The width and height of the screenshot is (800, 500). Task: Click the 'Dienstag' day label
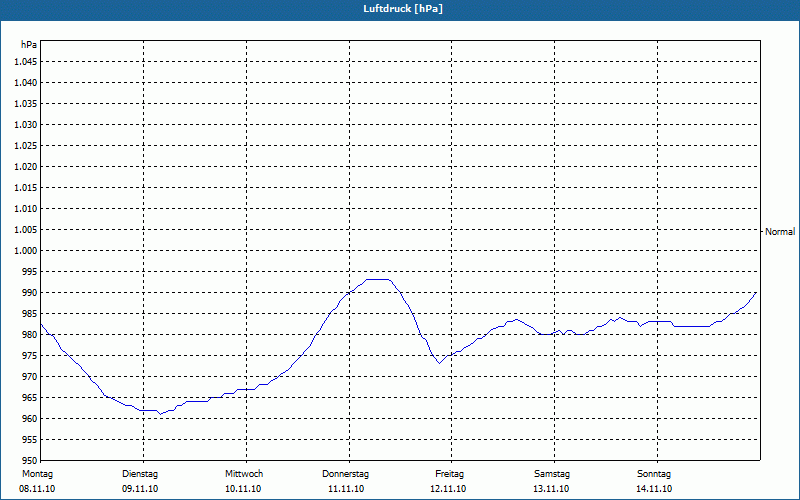click(x=140, y=474)
